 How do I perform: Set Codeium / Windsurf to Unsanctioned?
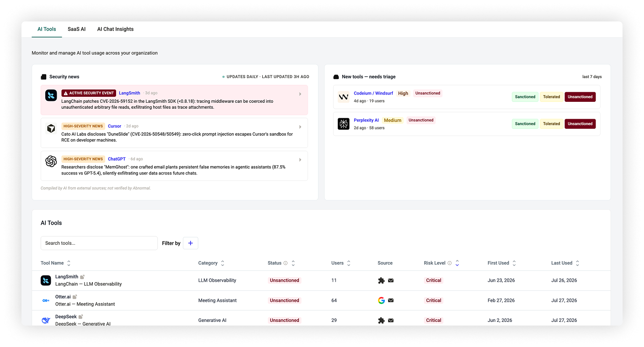tap(580, 97)
